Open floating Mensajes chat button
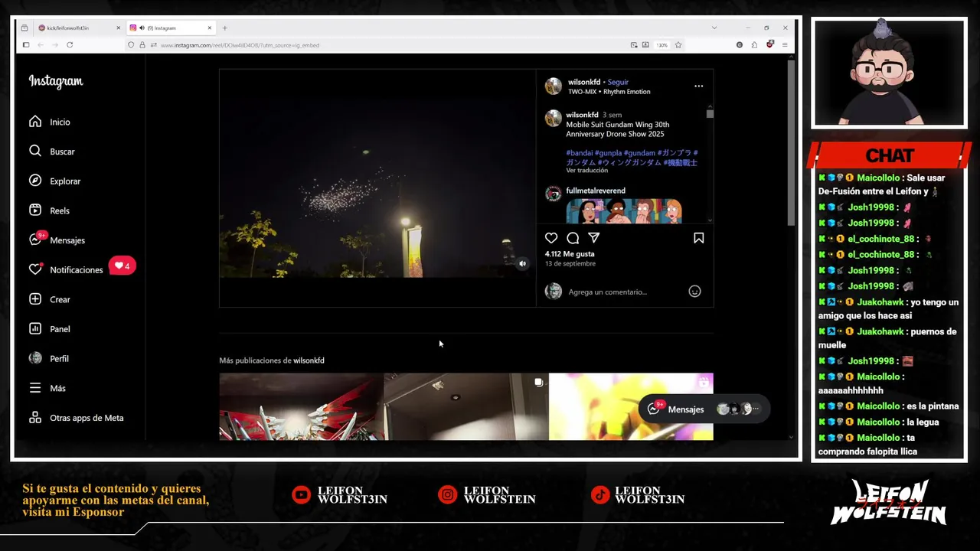 point(703,409)
